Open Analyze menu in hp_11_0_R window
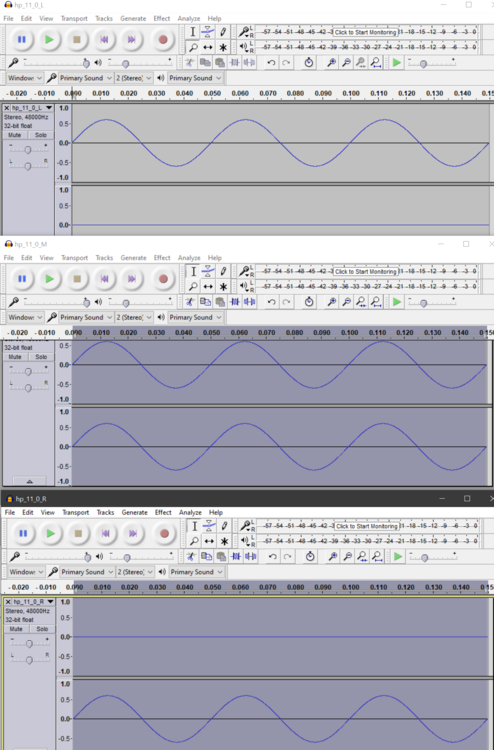The image size is (494, 750). tap(190, 512)
